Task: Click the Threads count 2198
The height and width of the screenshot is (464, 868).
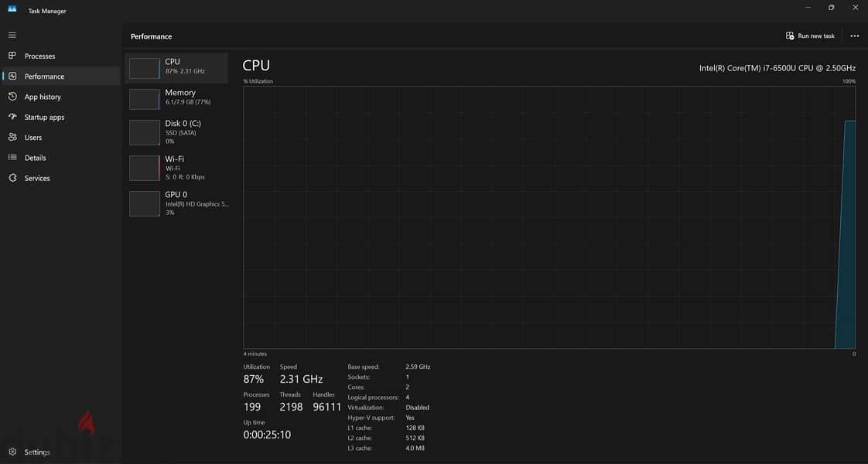Action: [291, 407]
